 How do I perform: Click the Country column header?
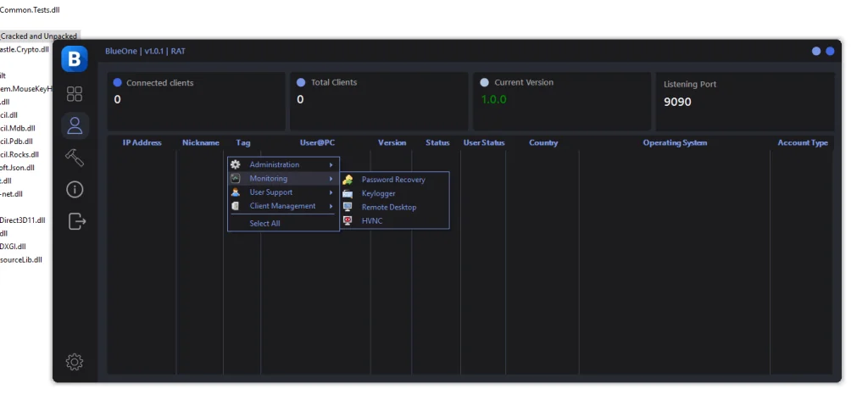tap(543, 143)
